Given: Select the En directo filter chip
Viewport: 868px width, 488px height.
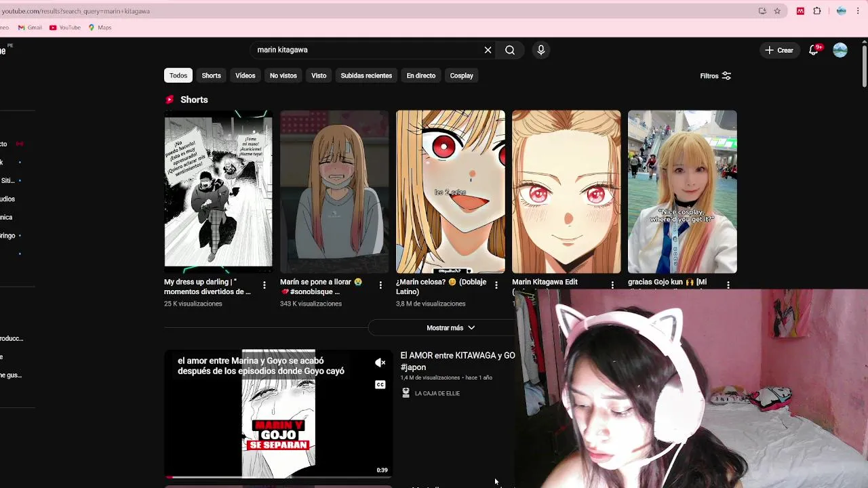Looking at the screenshot, I should 421,76.
